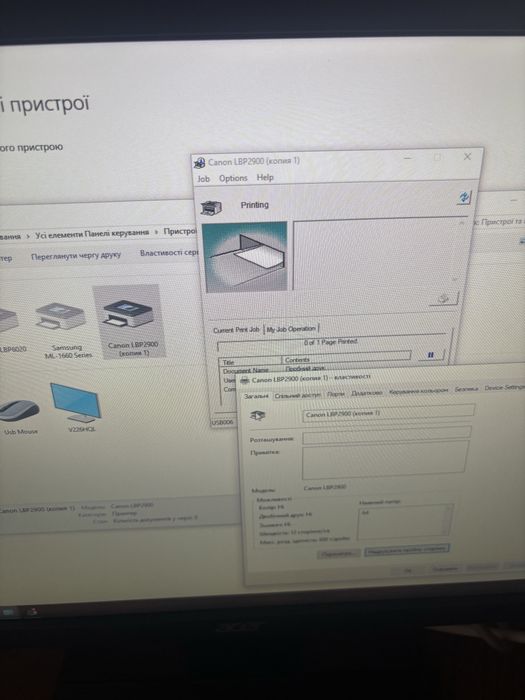Select A4 in available paper list
Viewport: 525px width, 700px height.
coord(365,513)
